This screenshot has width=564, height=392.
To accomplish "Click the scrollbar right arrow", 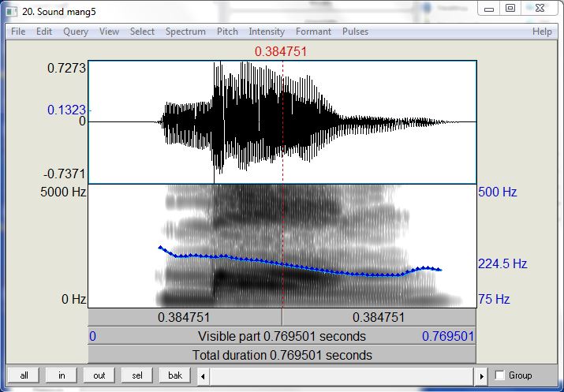I will (x=481, y=376).
